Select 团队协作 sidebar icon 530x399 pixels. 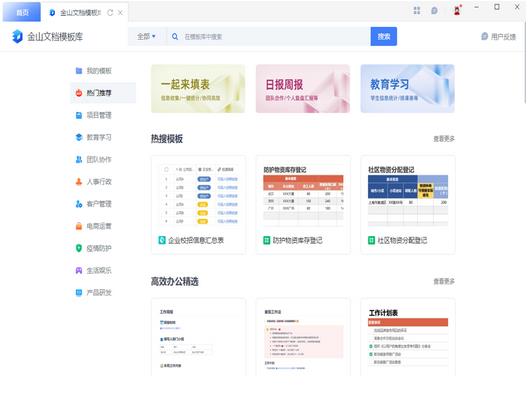(79, 159)
